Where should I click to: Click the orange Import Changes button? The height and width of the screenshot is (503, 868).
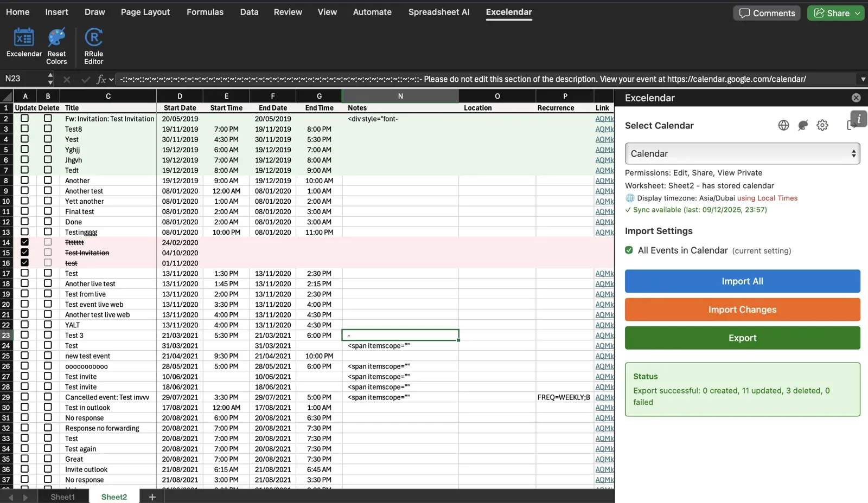pyautogui.click(x=742, y=309)
